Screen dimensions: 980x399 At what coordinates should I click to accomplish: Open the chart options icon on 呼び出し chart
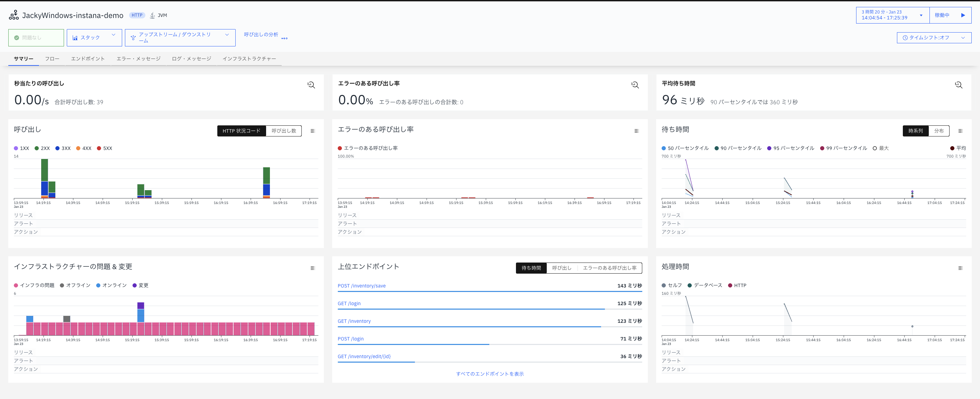313,131
